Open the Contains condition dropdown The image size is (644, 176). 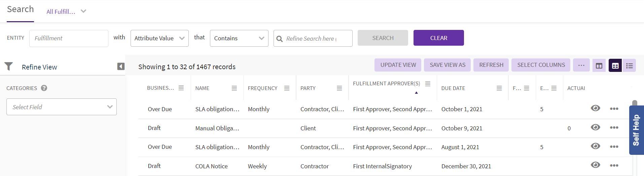click(239, 38)
